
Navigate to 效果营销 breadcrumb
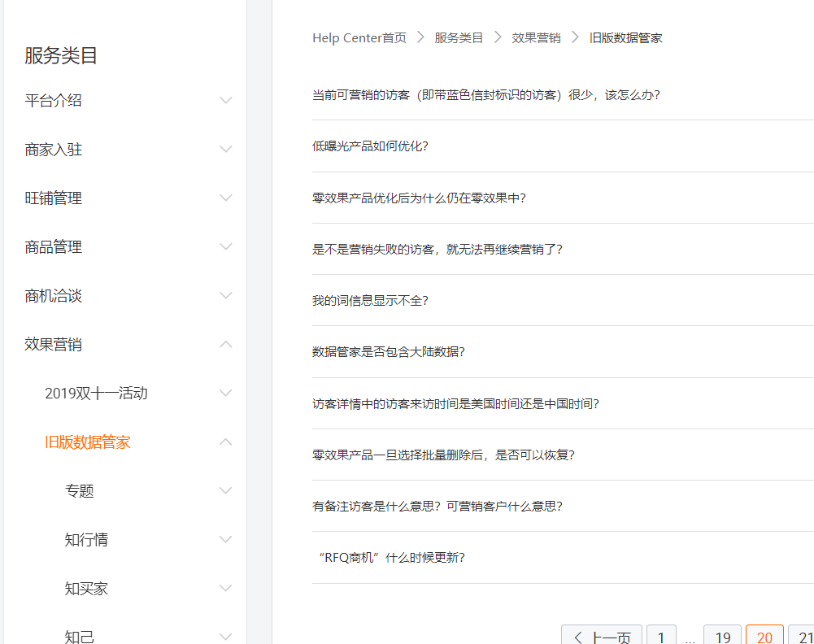coord(536,38)
